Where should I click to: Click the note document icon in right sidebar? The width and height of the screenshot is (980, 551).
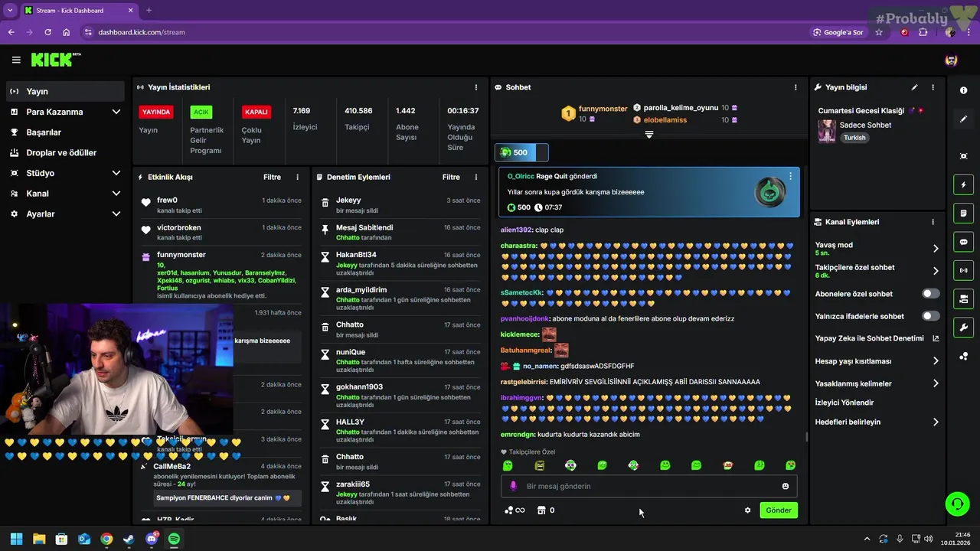click(x=963, y=213)
